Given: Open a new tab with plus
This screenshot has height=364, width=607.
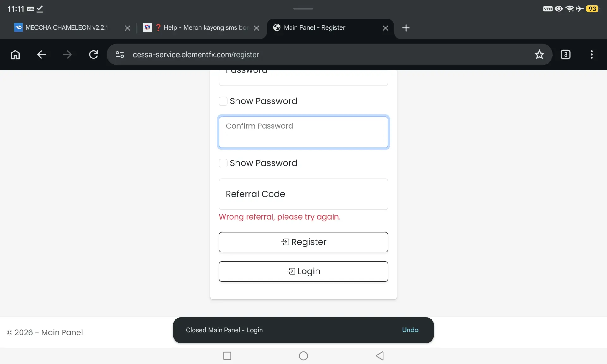Looking at the screenshot, I should point(406,28).
